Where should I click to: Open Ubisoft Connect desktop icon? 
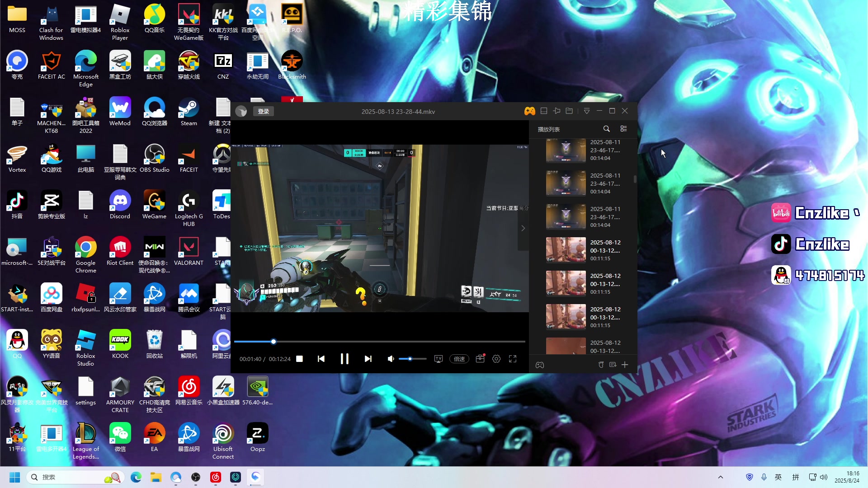[223, 441]
